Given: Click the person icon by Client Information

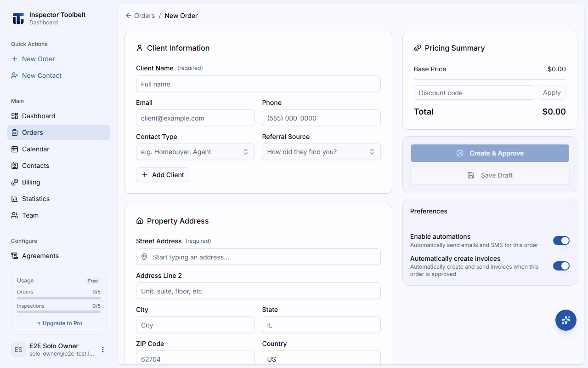Looking at the screenshot, I should tap(140, 48).
